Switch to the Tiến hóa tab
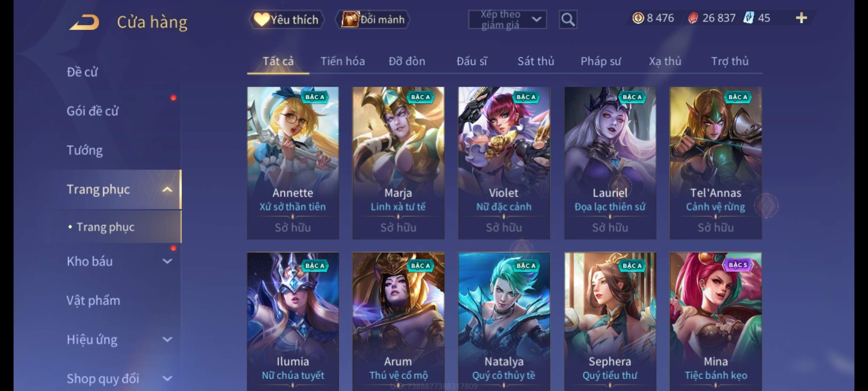This screenshot has height=391, width=868. 342,61
